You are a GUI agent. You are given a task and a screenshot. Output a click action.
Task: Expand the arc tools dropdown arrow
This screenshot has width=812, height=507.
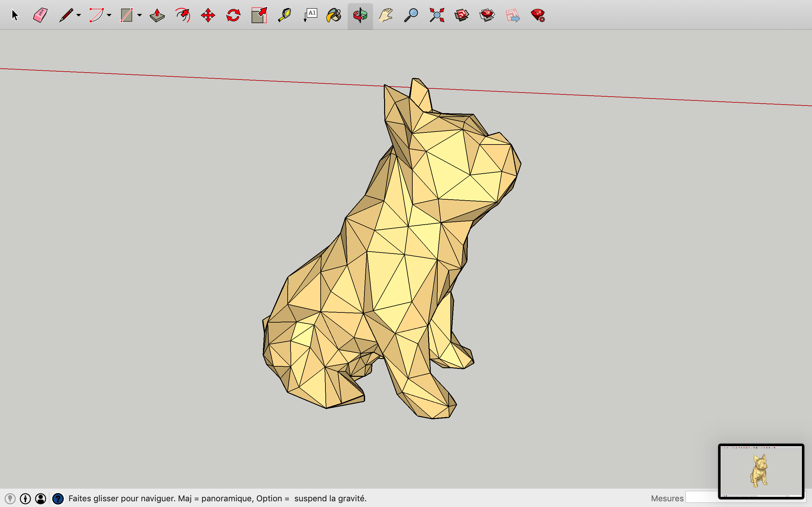pyautogui.click(x=109, y=15)
